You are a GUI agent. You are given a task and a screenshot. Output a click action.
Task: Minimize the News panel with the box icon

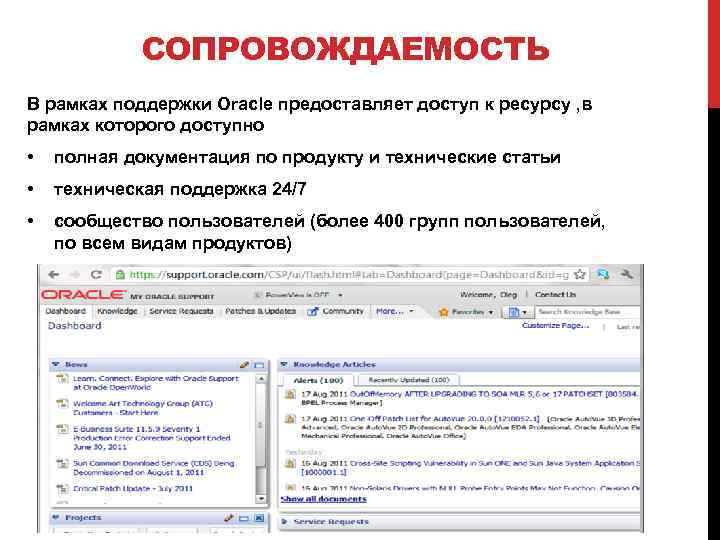click(259, 366)
